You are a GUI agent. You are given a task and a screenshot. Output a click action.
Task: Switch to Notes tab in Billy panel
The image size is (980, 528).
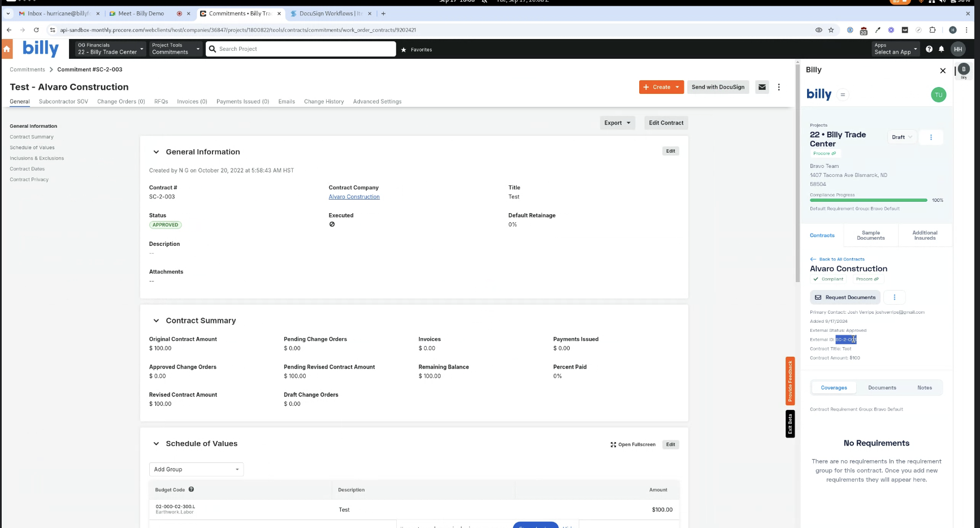tap(925, 388)
